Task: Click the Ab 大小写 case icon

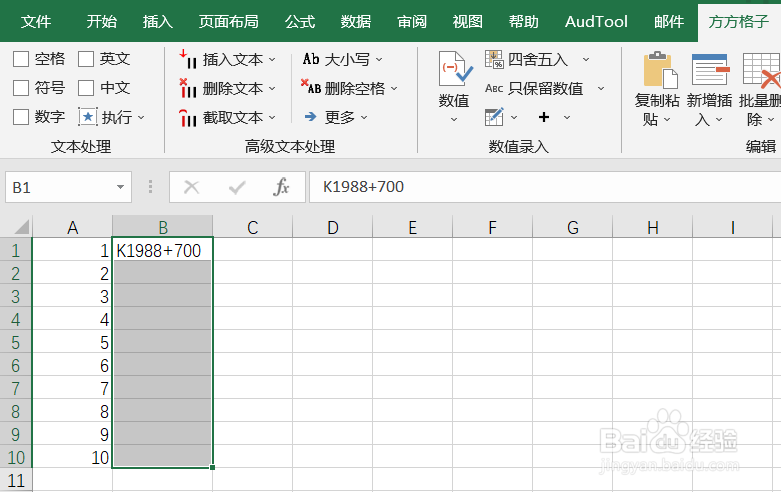Action: coord(311,59)
